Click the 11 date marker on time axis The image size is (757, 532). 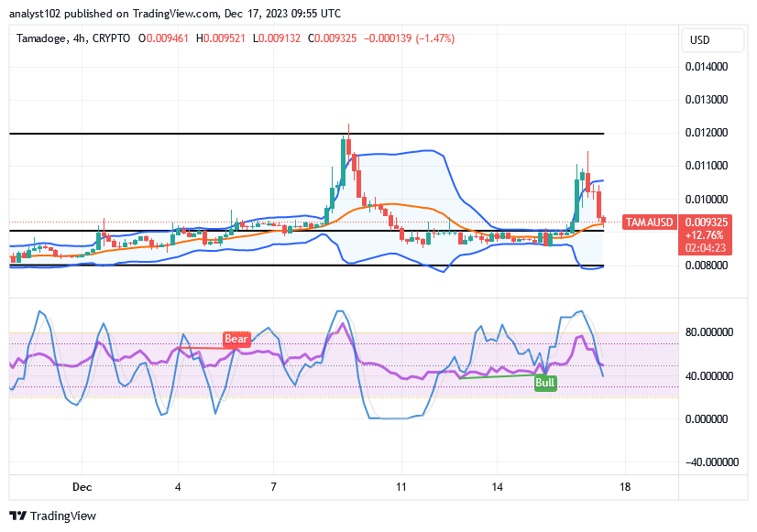pyautogui.click(x=400, y=487)
